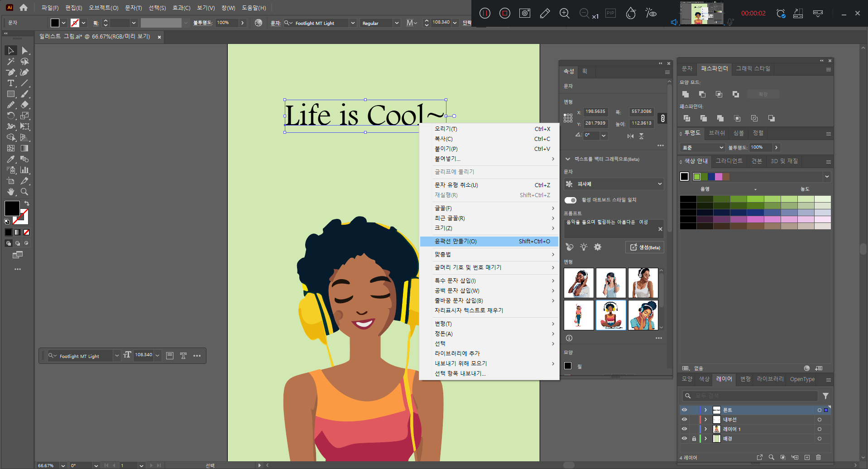868x469 pixels.
Task: Open the 효과(C) menu
Action: (x=181, y=8)
